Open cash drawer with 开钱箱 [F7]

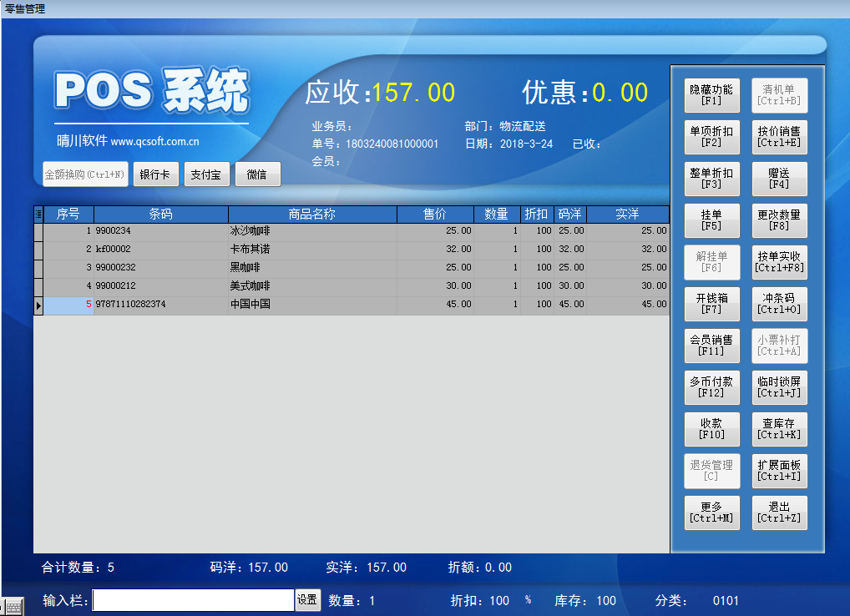[711, 304]
